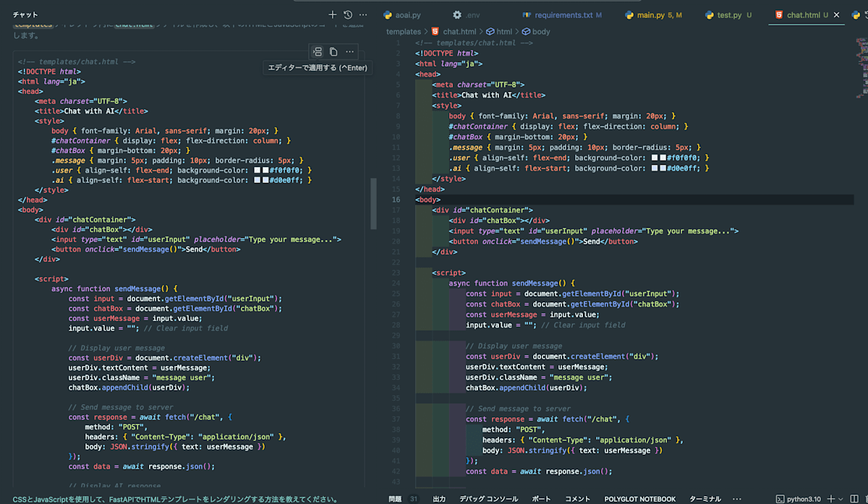
Task: Open the test.py tab
Action: pos(728,14)
